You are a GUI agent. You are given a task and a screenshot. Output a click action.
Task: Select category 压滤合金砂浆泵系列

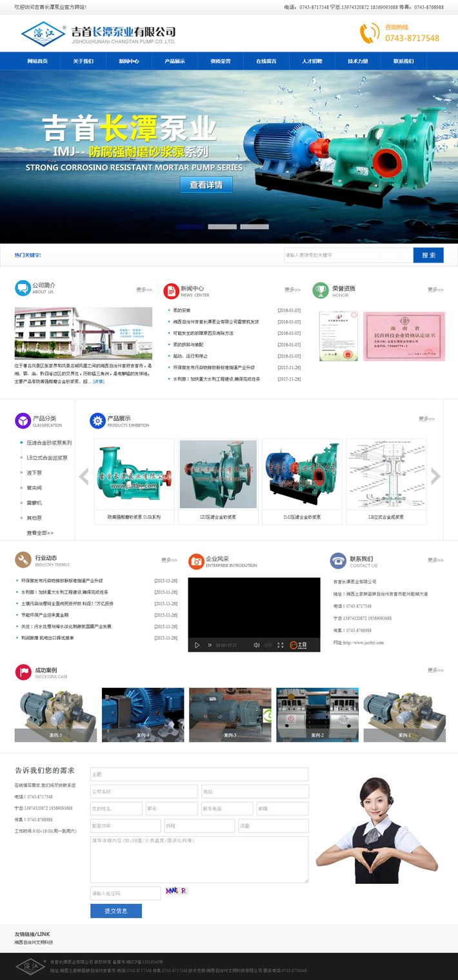(x=49, y=443)
